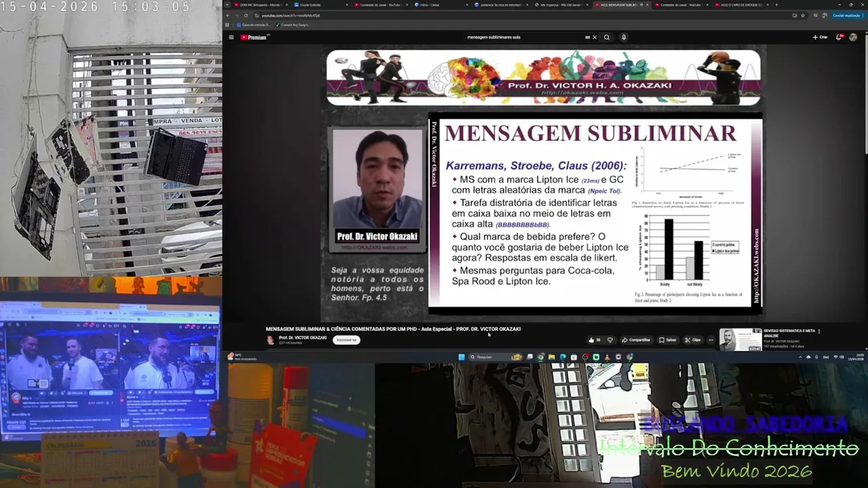Viewport: 868px width, 488px height.
Task: Clear the YouTube search query with X
Action: [x=595, y=37]
